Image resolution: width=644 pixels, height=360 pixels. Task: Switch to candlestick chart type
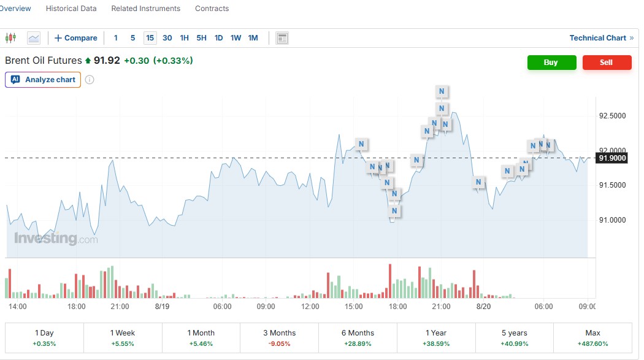coord(10,38)
